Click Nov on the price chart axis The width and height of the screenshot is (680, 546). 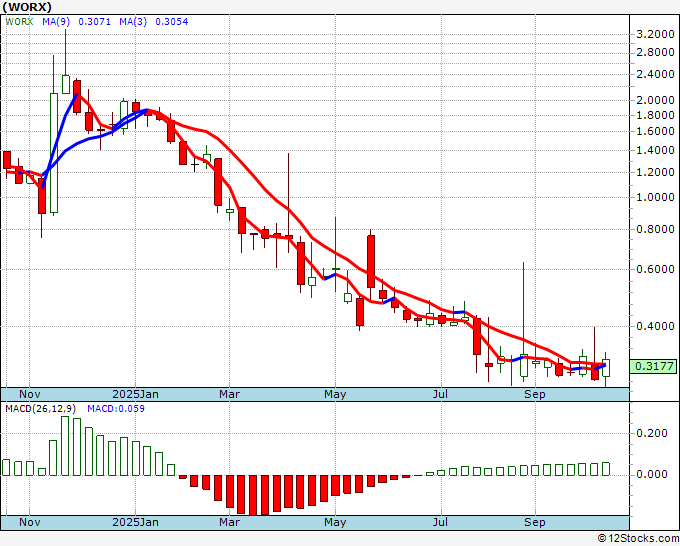tap(29, 394)
